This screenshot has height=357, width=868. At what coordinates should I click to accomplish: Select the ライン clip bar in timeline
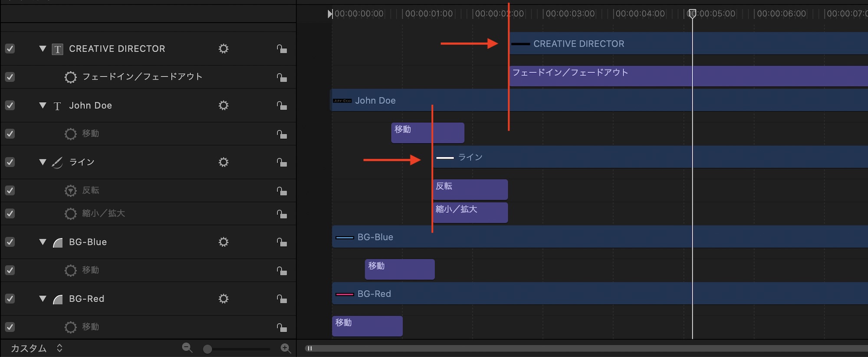[651, 157]
